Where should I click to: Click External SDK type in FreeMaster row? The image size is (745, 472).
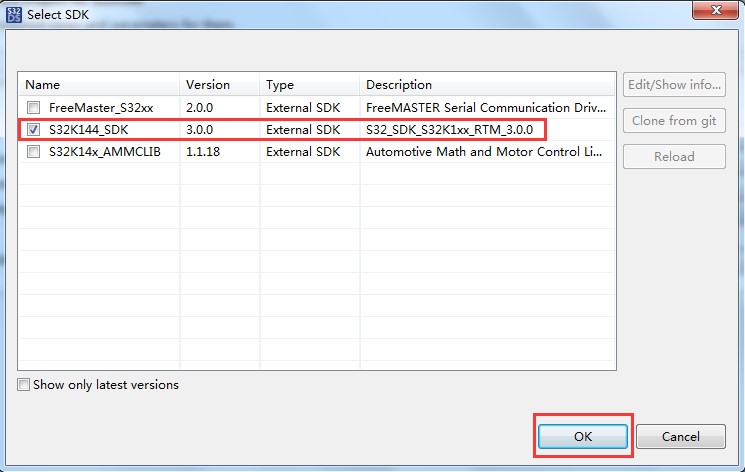coord(303,108)
